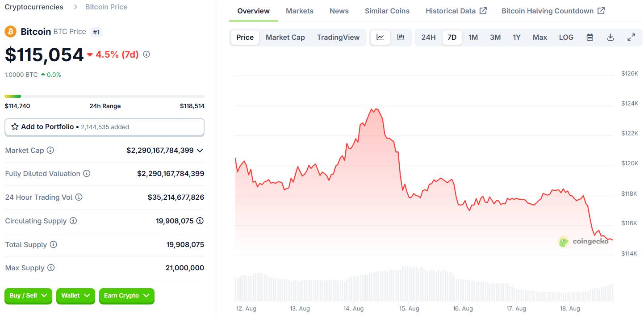
Task: Click the Market Cap info icon
Action: click(x=50, y=150)
